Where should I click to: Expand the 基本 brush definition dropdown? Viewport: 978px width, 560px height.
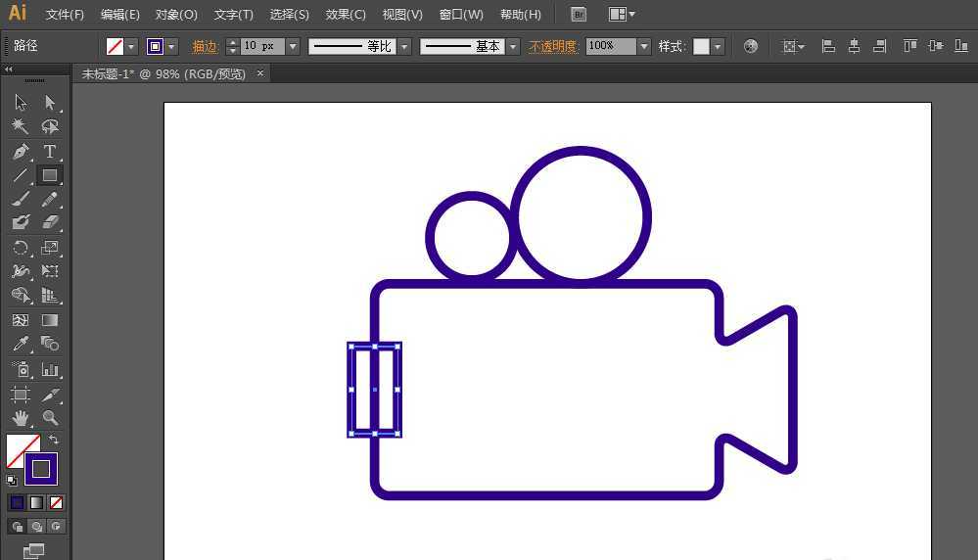point(513,46)
